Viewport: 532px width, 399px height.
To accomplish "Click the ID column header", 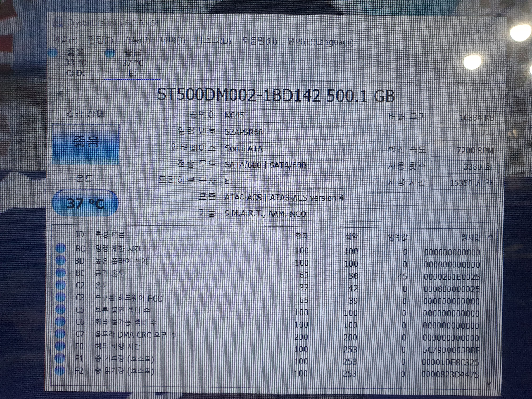I will (80, 234).
